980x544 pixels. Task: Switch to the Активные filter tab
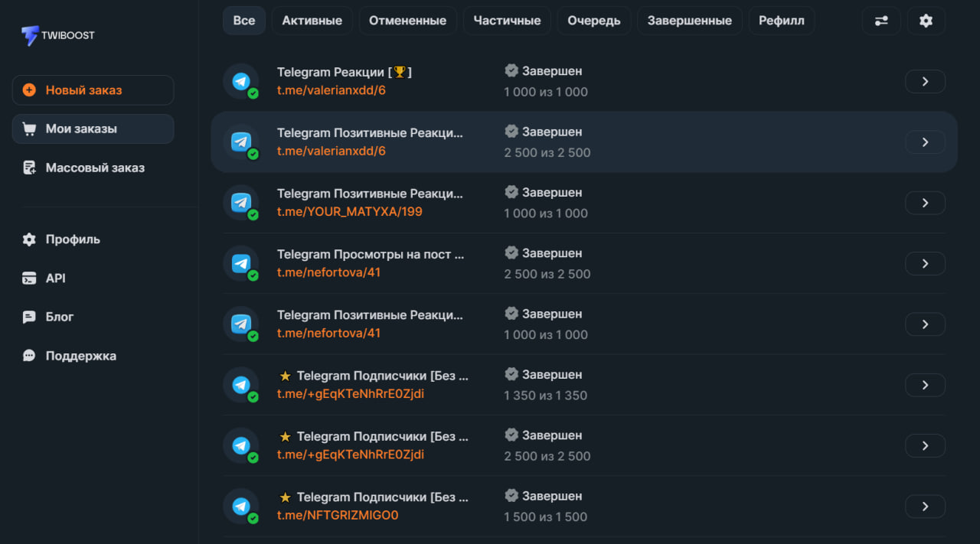coord(312,21)
